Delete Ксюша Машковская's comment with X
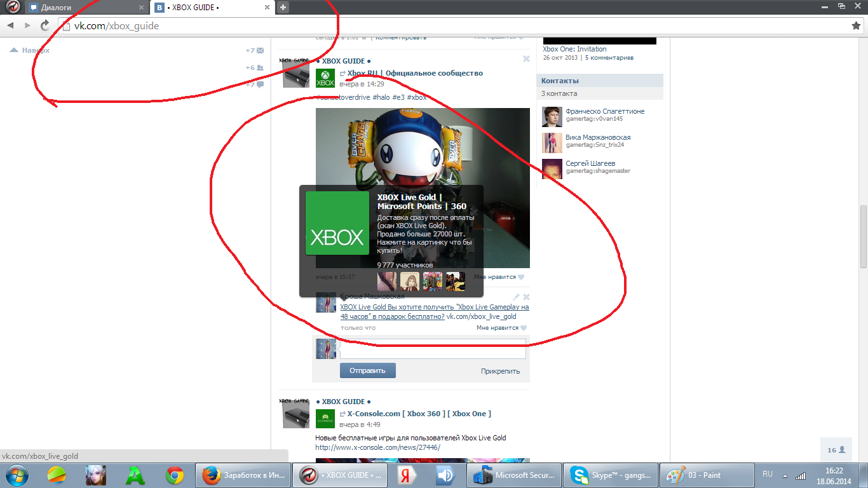 point(526,297)
